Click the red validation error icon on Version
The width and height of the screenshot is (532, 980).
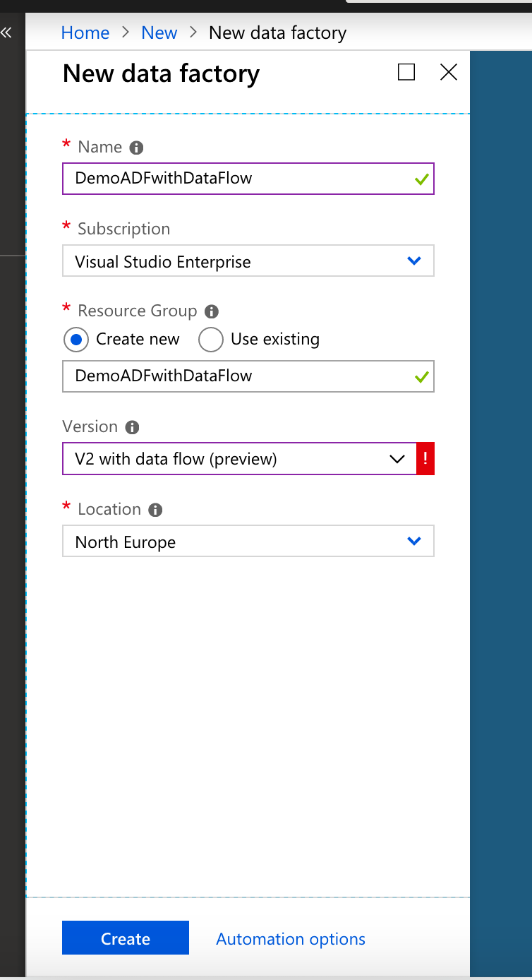(x=426, y=458)
